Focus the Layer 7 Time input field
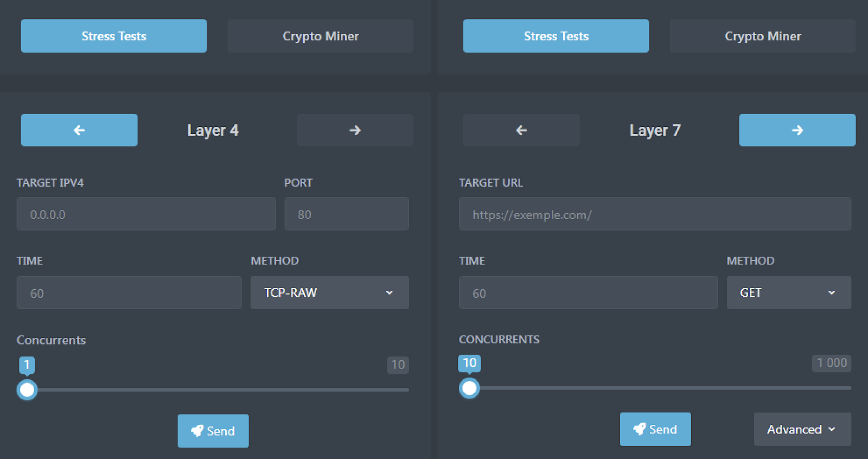This screenshot has width=868, height=459. point(589,292)
